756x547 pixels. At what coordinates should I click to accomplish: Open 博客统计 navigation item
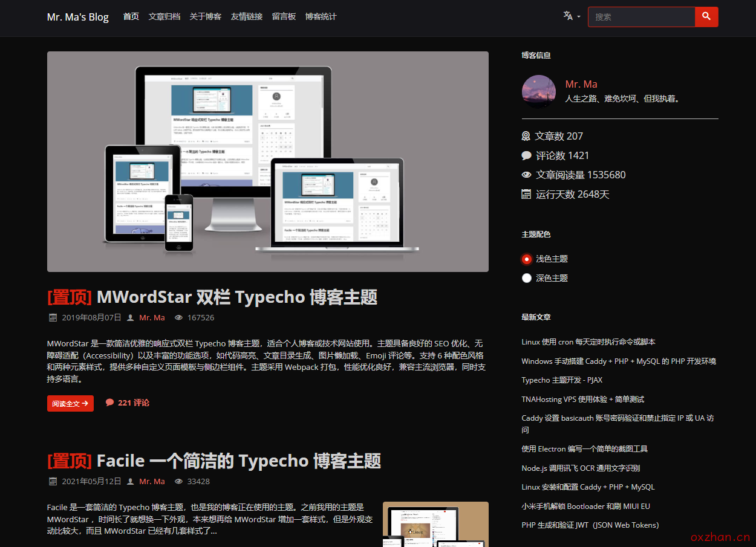pyautogui.click(x=321, y=16)
